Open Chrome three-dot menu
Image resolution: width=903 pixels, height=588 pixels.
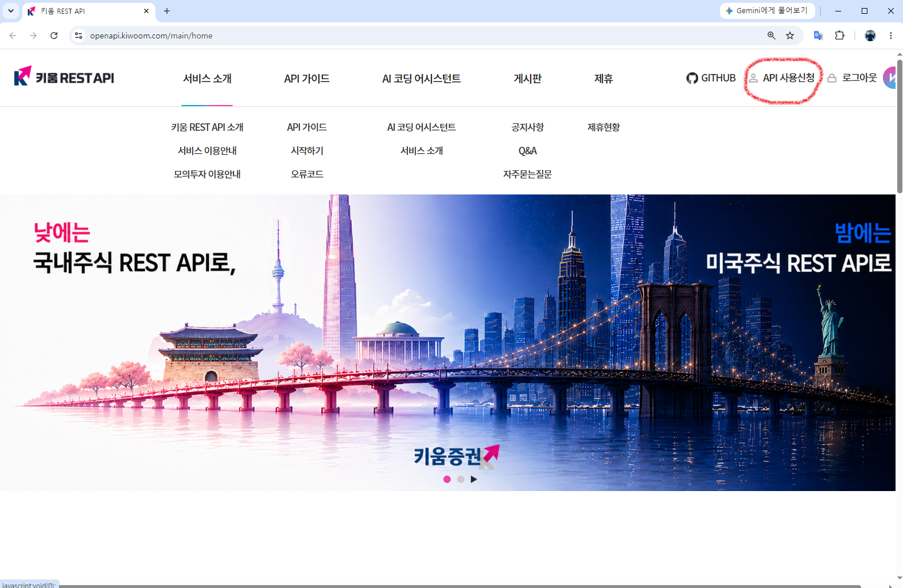click(x=891, y=36)
